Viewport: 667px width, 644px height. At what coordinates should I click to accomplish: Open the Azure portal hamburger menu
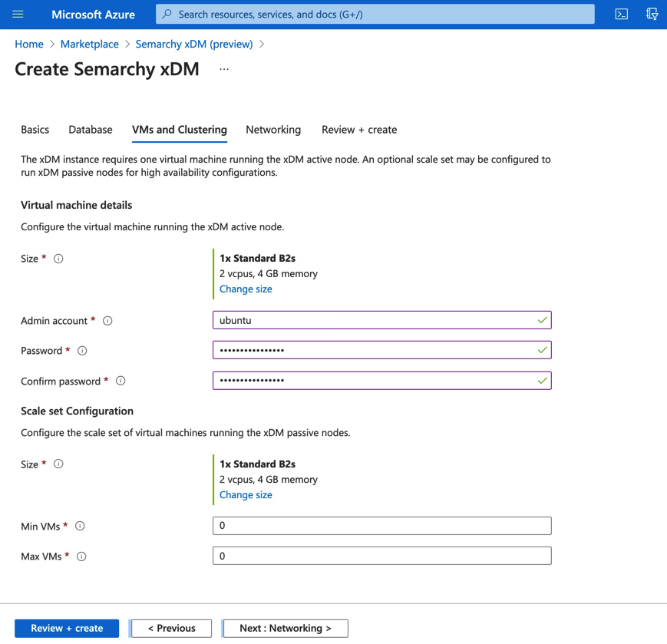point(18,14)
